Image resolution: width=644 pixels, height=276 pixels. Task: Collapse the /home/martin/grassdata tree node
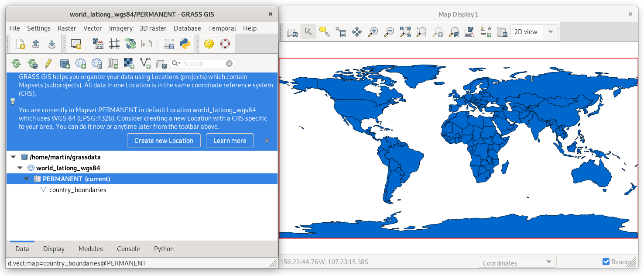[13, 157]
